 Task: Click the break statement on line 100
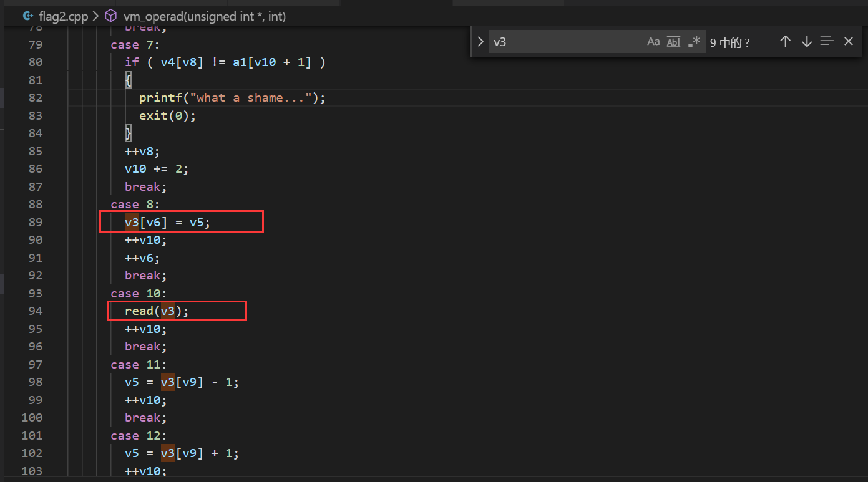pyautogui.click(x=146, y=418)
